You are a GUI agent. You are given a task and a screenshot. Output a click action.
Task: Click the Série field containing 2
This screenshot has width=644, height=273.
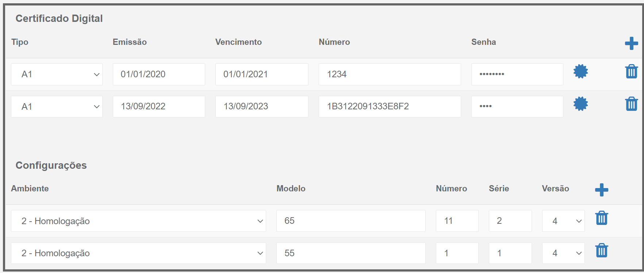[510, 221]
